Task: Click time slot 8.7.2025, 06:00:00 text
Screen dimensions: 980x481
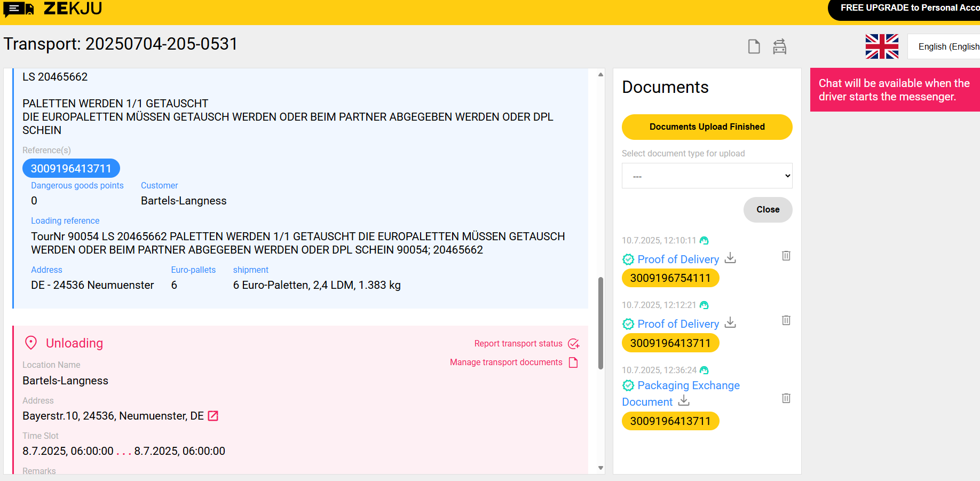Action: pyautogui.click(x=124, y=451)
